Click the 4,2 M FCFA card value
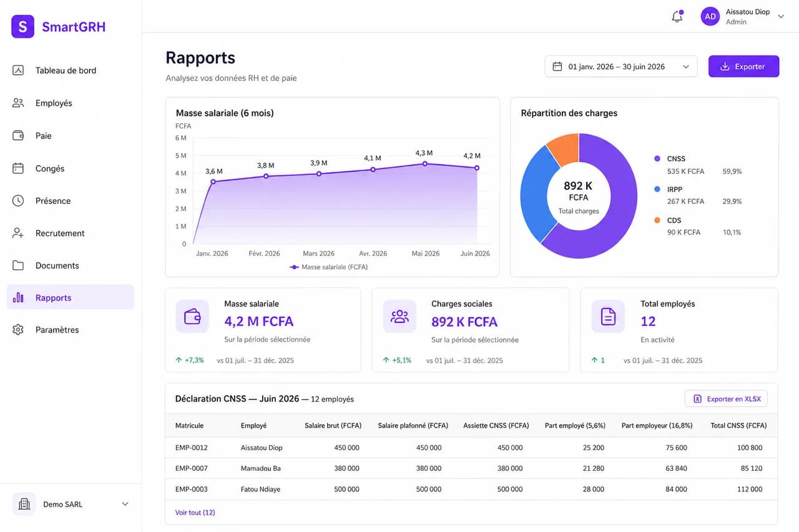This screenshot has width=799, height=532. [258, 322]
